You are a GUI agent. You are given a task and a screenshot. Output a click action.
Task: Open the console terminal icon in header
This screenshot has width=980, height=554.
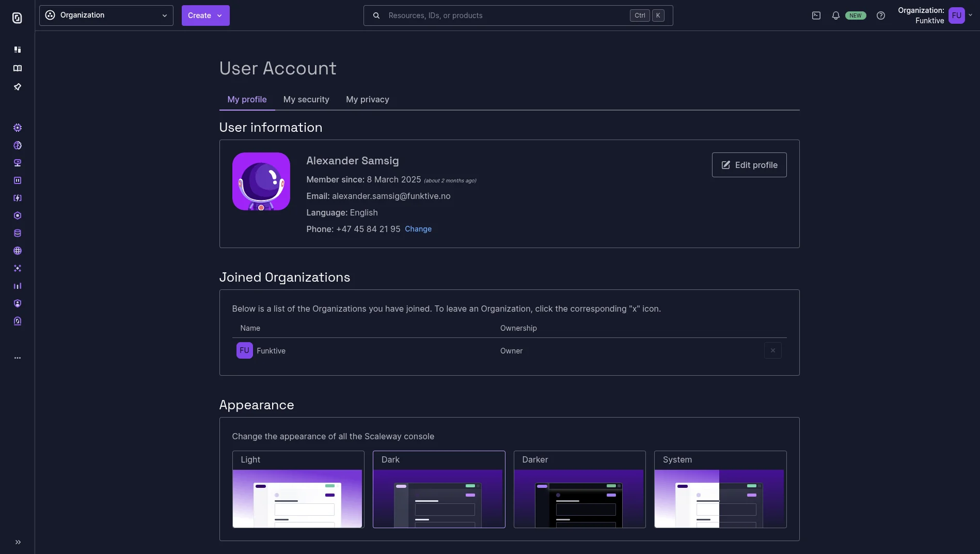[816, 16]
